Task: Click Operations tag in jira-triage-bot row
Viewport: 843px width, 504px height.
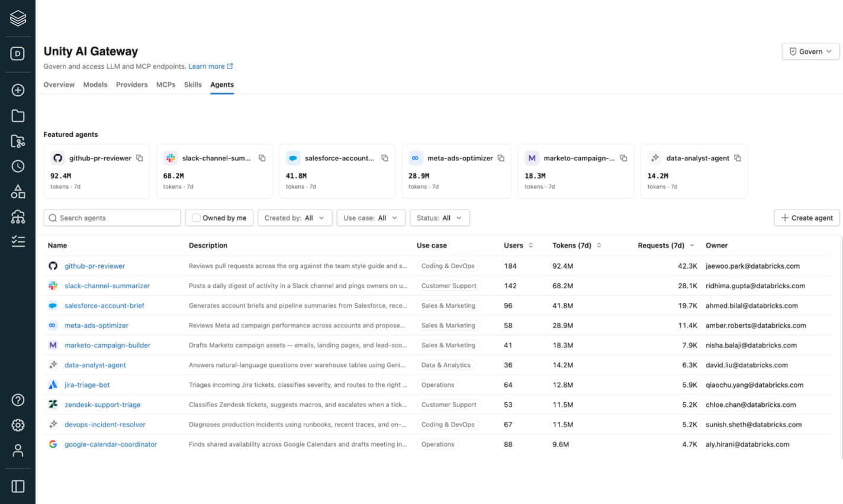Action: (438, 385)
